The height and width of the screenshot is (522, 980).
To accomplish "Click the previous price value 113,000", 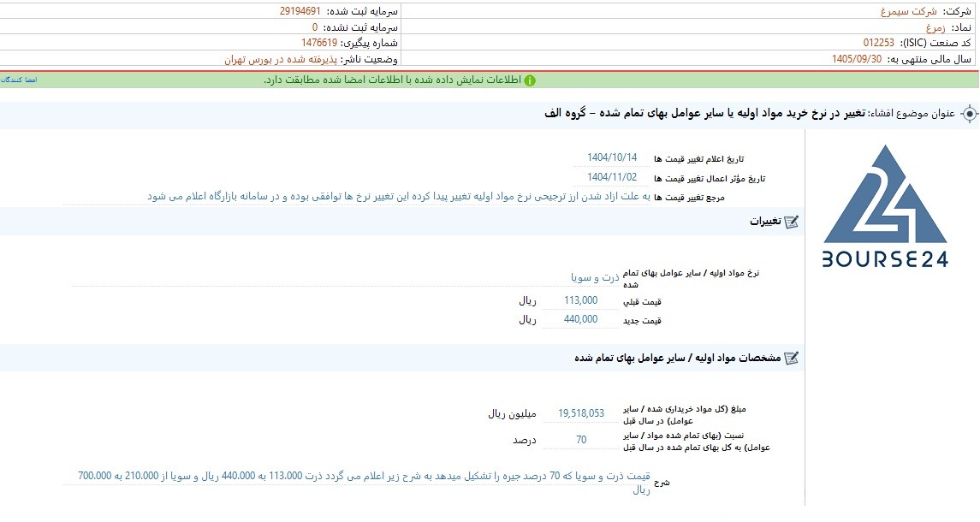I will click(580, 300).
